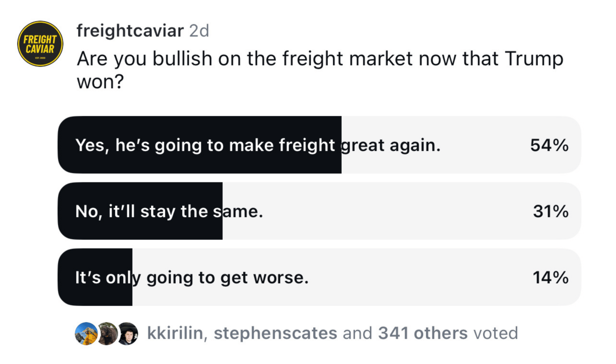Open the first voter avatar with blue background
This screenshot has height=364, width=616.
click(86, 334)
